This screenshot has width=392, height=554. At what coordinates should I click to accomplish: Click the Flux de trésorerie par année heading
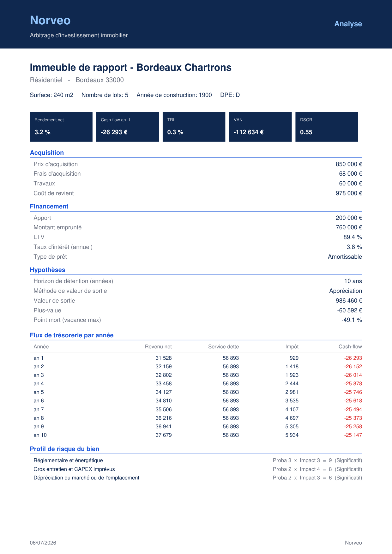[72, 335]
